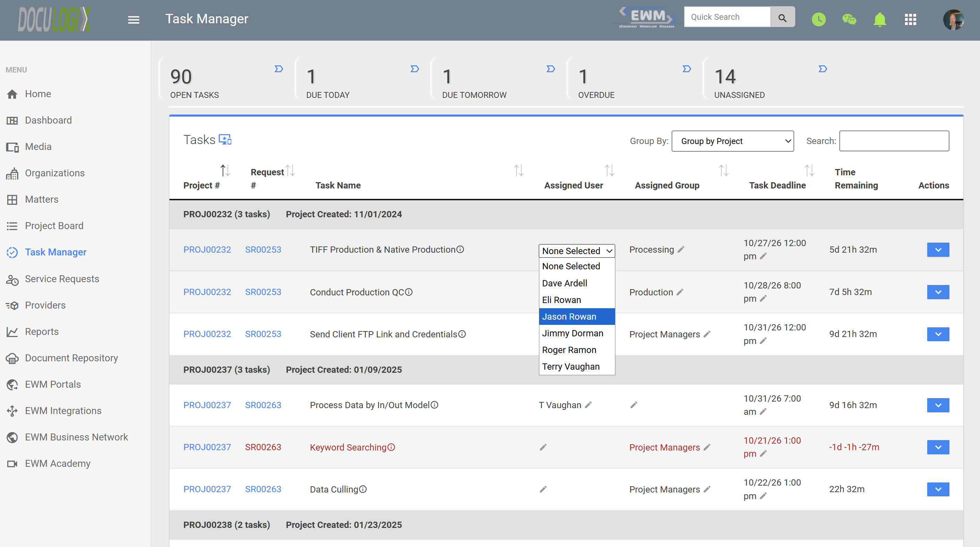Click the Open Tasks filter arrow icon
Image resolution: width=980 pixels, height=547 pixels.
pyautogui.click(x=279, y=69)
